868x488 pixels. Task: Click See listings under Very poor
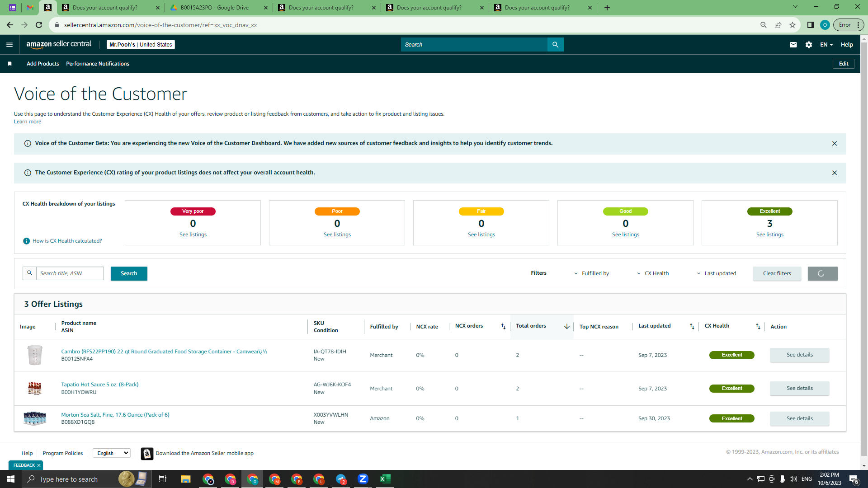pos(193,235)
